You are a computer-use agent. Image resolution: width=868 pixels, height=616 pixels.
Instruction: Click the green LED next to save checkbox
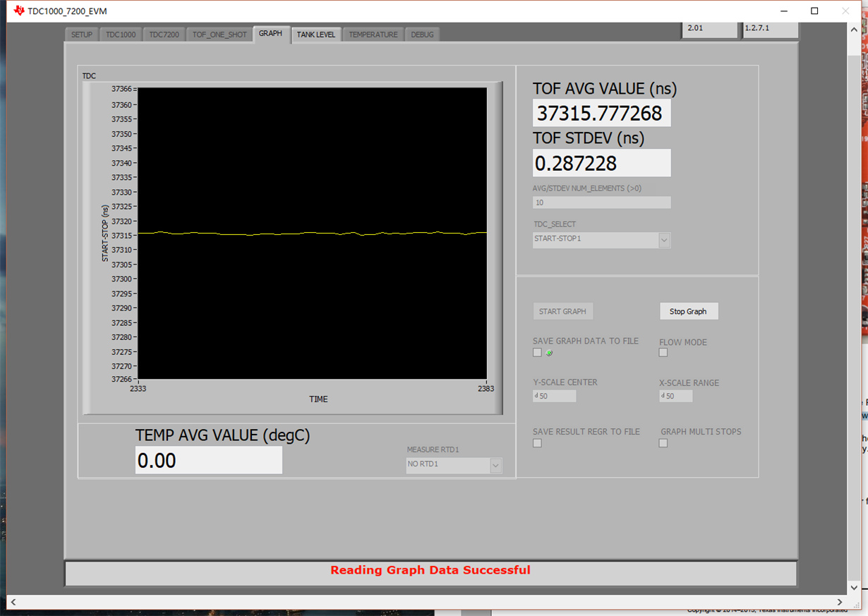coord(550,353)
